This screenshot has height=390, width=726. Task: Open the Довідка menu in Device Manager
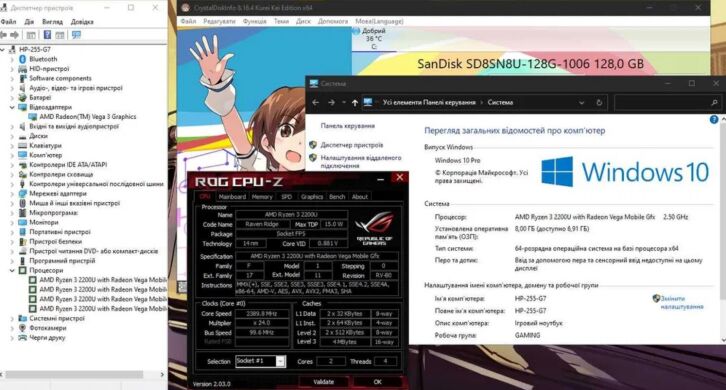coord(82,22)
